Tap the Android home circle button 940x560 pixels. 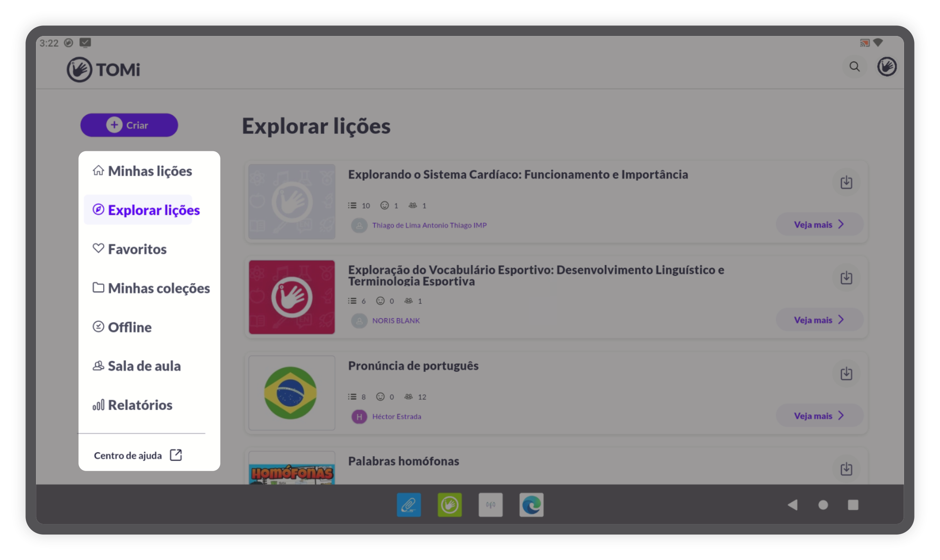(823, 505)
